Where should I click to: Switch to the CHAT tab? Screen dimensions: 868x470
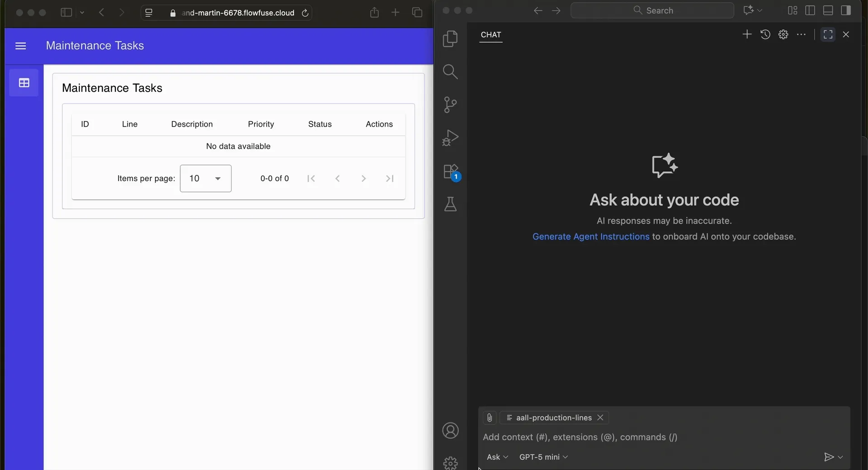(x=491, y=35)
